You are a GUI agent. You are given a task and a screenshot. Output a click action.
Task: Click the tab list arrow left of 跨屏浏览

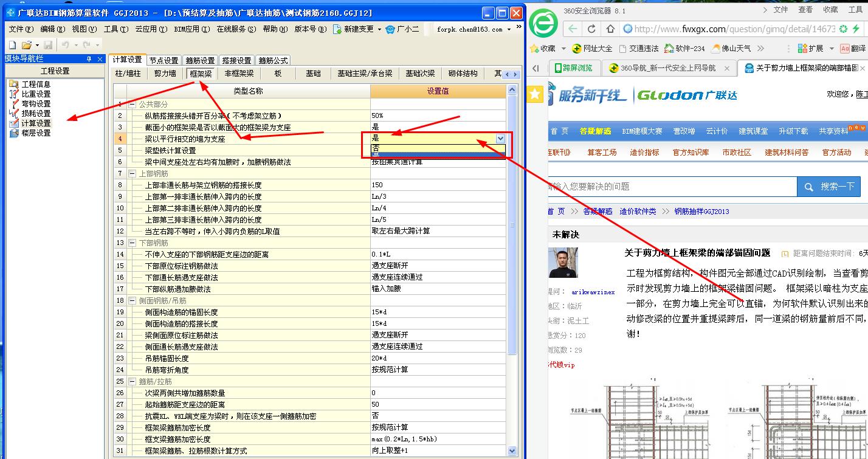(536, 68)
